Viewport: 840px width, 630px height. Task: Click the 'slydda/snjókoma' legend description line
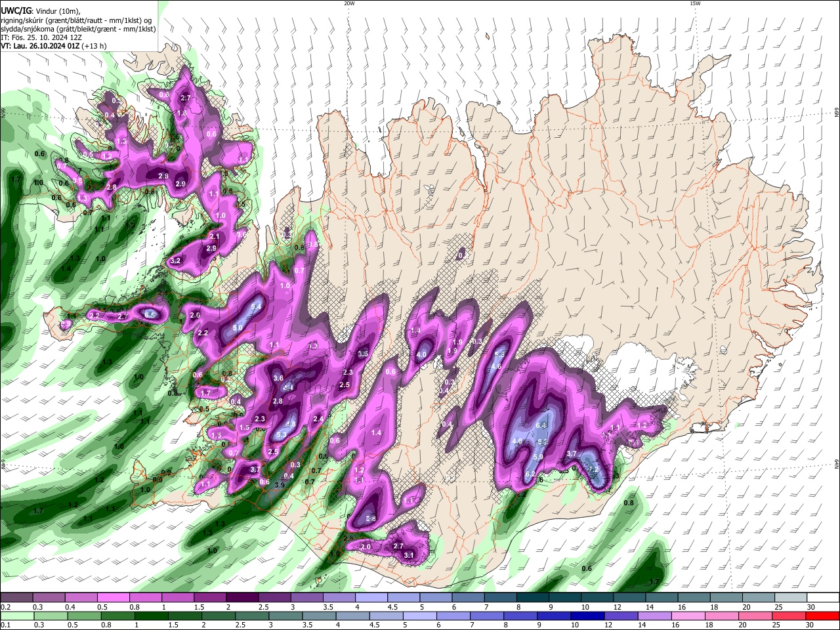[x=78, y=29]
